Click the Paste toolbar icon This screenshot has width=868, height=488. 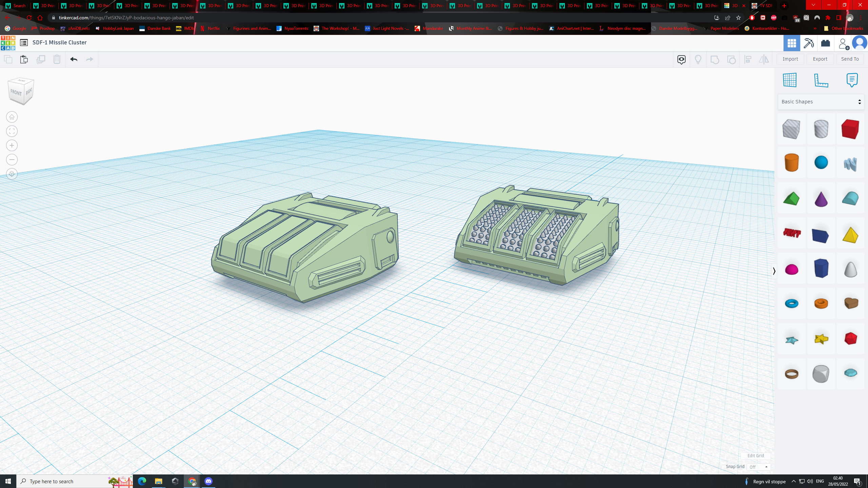click(24, 59)
